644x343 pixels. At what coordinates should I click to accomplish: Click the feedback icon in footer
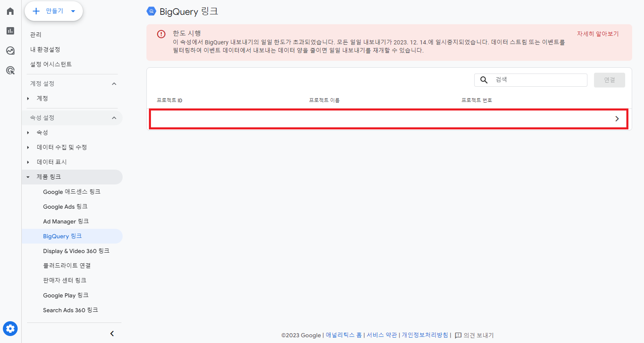458,335
